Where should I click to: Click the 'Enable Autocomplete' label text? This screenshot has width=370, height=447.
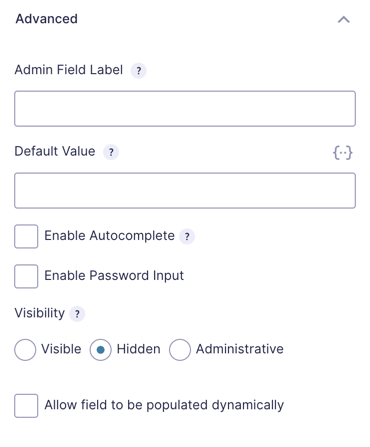(x=109, y=236)
